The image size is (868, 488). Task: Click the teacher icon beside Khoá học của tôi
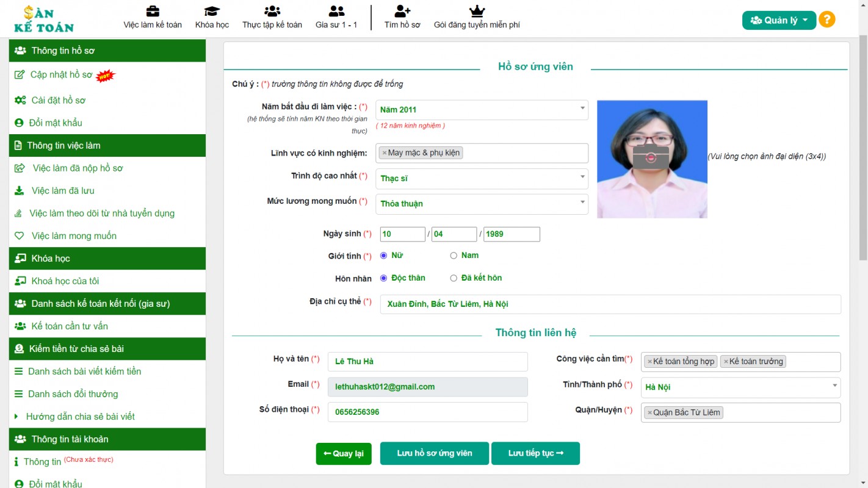pyautogui.click(x=20, y=281)
